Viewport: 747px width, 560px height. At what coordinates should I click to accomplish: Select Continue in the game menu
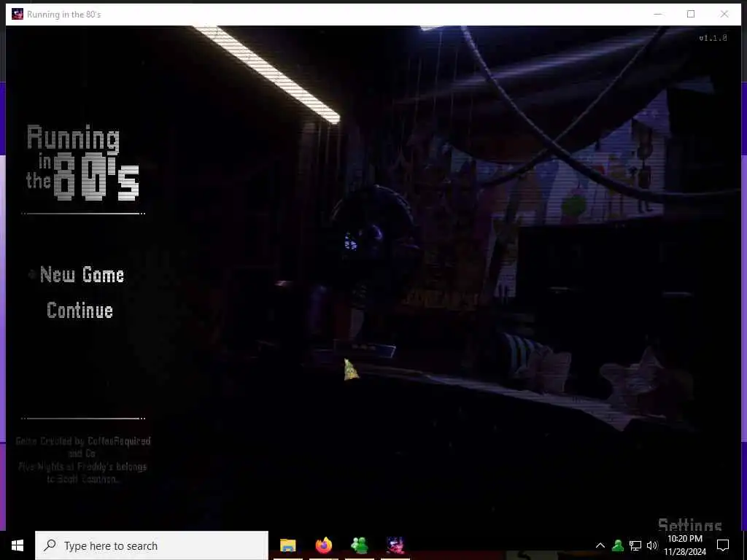pos(80,311)
